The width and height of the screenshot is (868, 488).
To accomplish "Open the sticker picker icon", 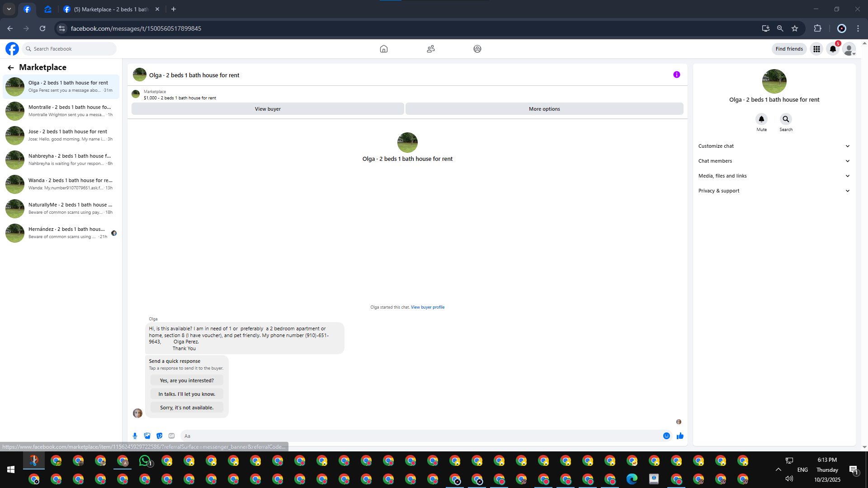I will tap(159, 436).
